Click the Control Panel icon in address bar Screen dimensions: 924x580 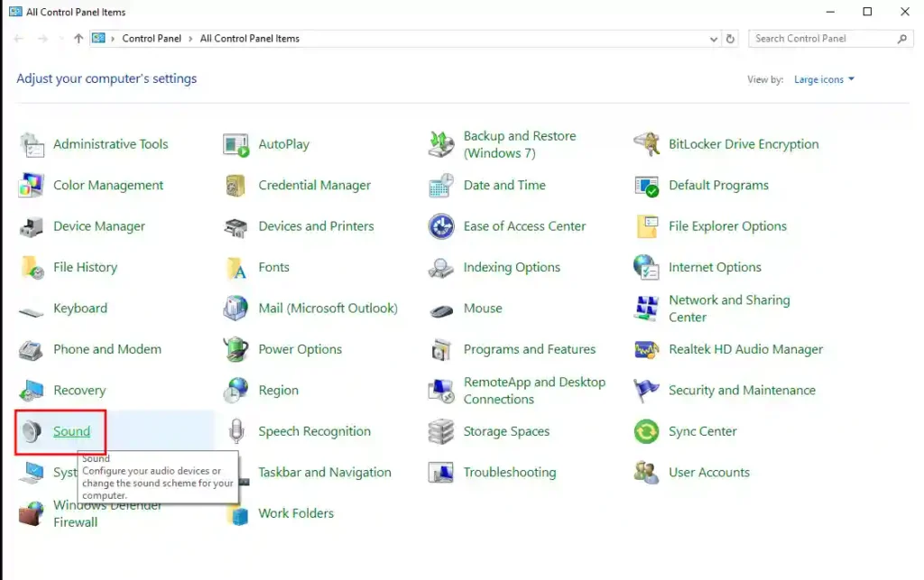click(98, 38)
